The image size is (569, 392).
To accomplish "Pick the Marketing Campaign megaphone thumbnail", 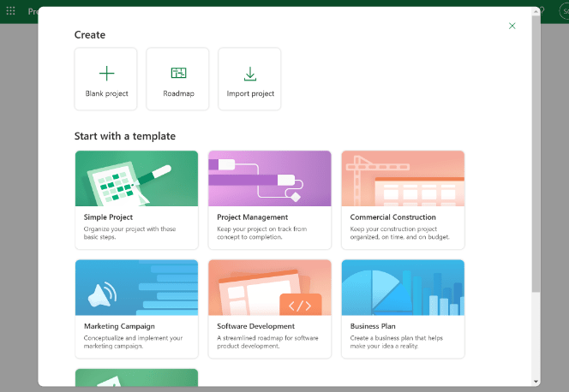I will click(x=136, y=288).
